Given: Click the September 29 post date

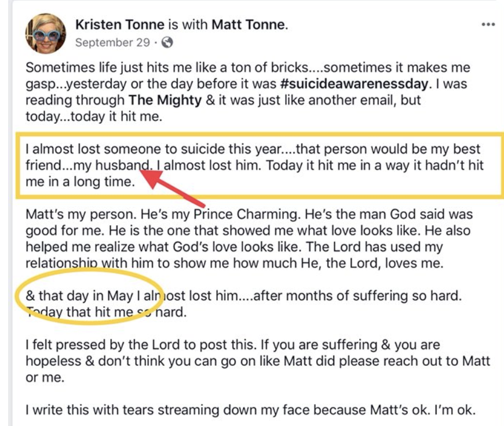Looking at the screenshot, I should coord(112,42).
